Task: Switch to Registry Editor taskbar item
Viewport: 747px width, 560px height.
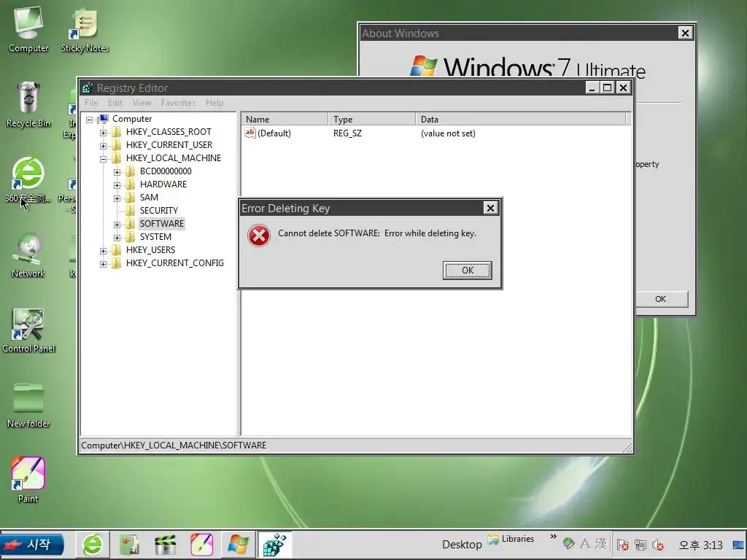Action: click(x=275, y=544)
